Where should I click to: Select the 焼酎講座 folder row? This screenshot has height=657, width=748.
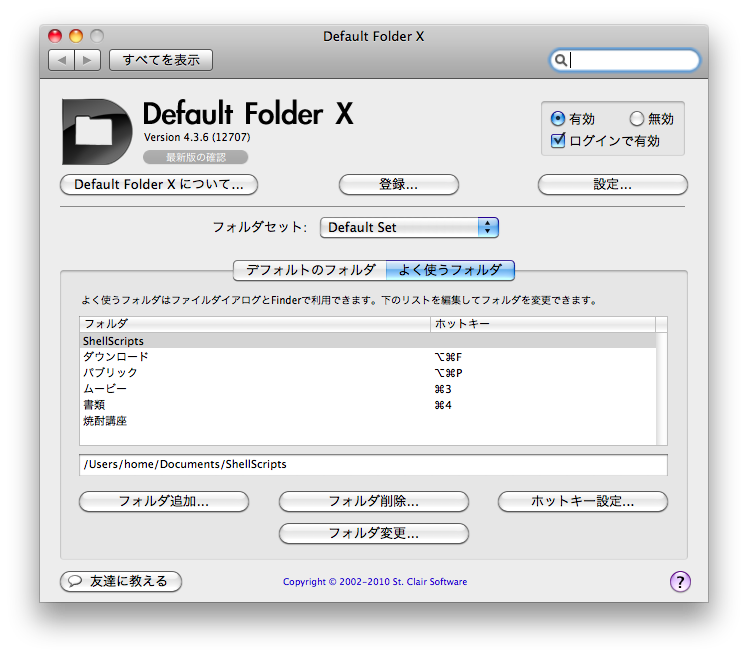368,421
